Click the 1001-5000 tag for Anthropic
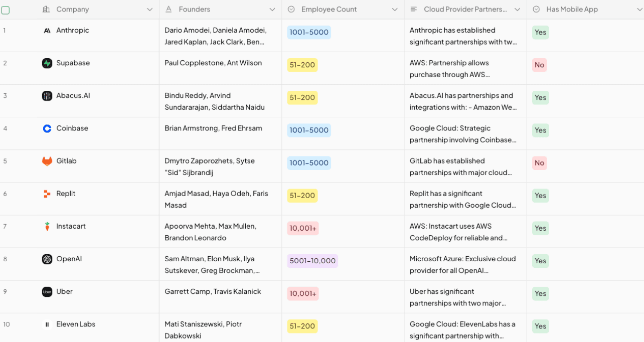This screenshot has height=342, width=644. coord(309,33)
